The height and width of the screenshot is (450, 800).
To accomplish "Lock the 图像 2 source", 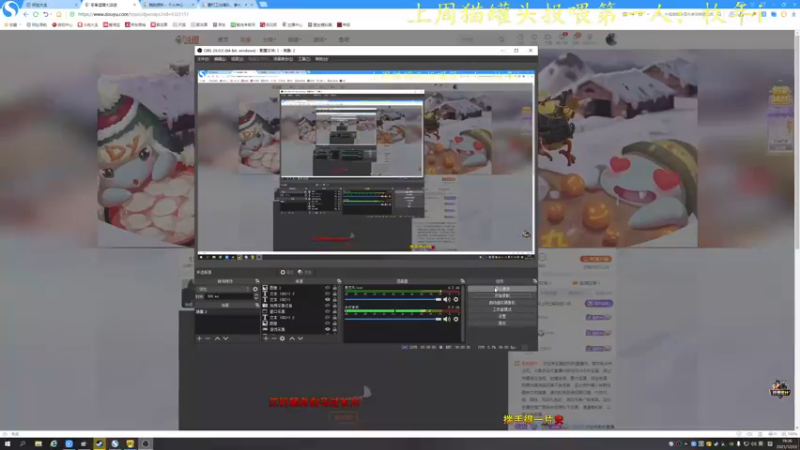I will [335, 288].
